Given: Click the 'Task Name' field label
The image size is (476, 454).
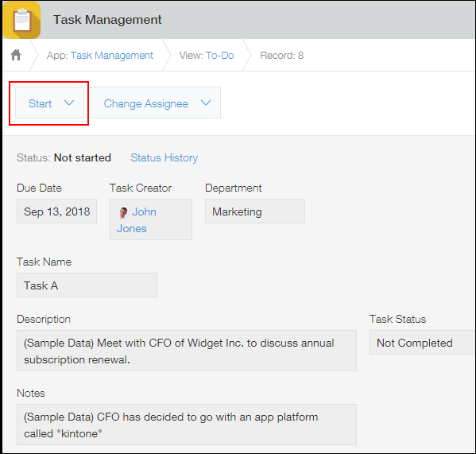Looking at the screenshot, I should [44, 262].
